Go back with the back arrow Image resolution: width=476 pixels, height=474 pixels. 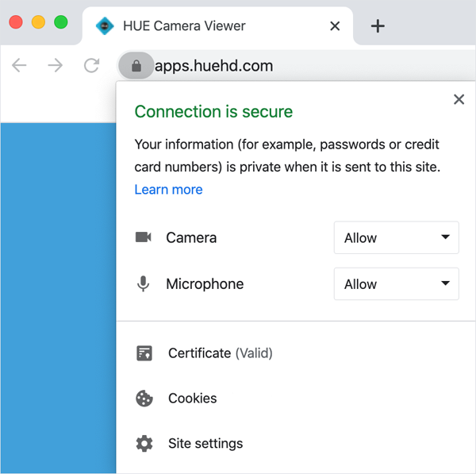pyautogui.click(x=19, y=65)
